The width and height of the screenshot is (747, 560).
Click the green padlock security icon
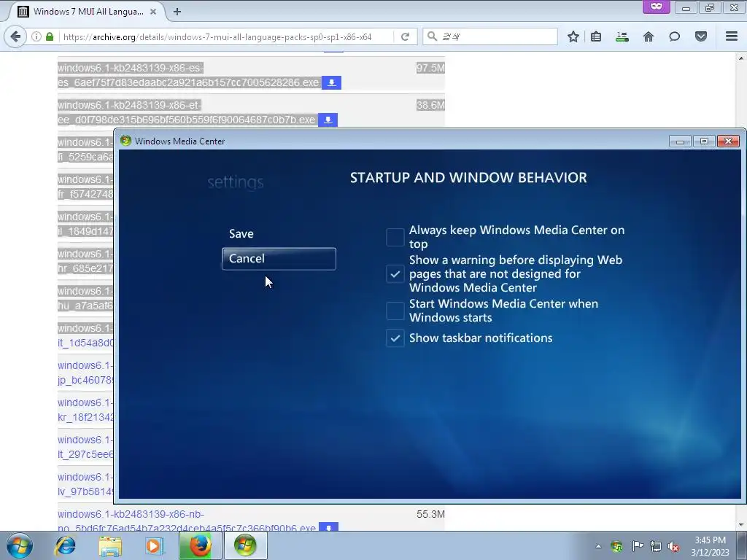pyautogui.click(x=50, y=36)
